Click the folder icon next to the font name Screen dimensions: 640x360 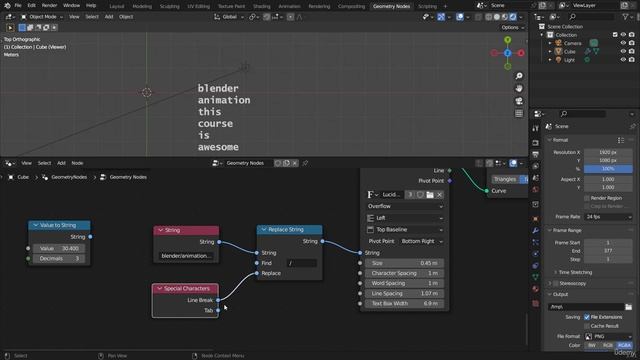[x=430, y=195]
